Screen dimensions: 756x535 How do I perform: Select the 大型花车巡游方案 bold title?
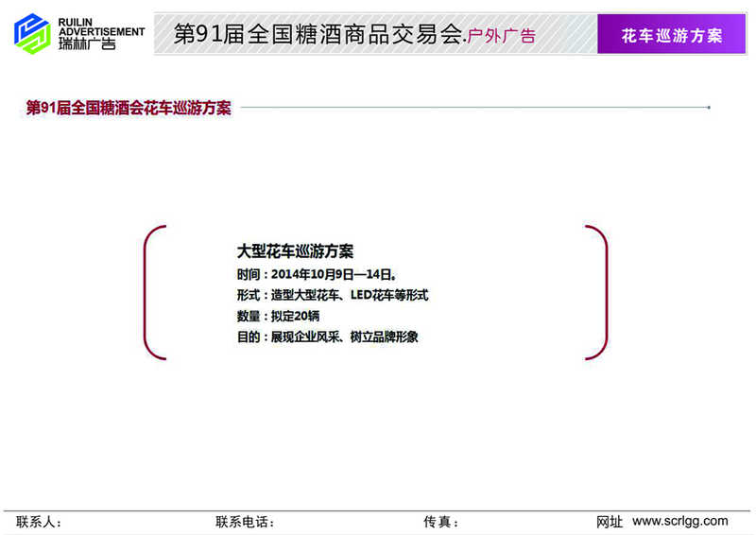click(295, 251)
